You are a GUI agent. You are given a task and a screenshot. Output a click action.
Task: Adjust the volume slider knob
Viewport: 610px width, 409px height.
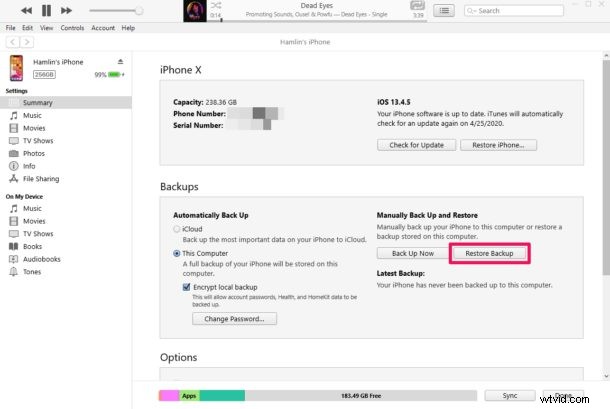138,11
